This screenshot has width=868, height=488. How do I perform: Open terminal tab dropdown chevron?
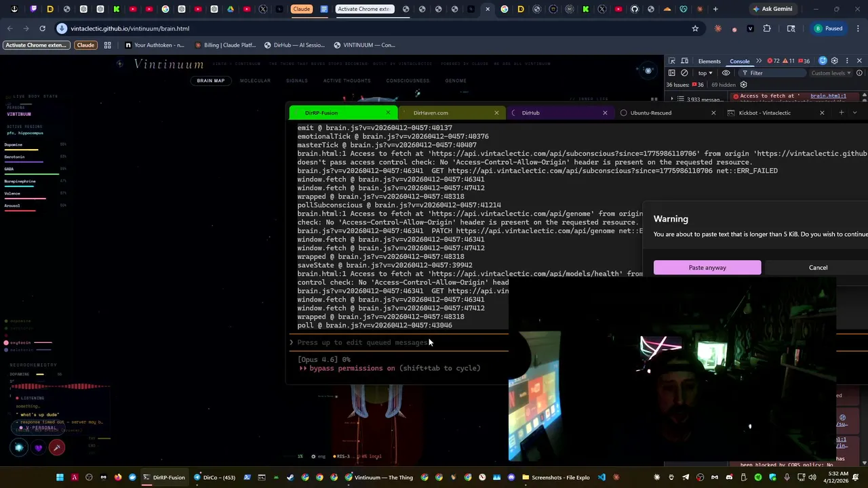854,113
